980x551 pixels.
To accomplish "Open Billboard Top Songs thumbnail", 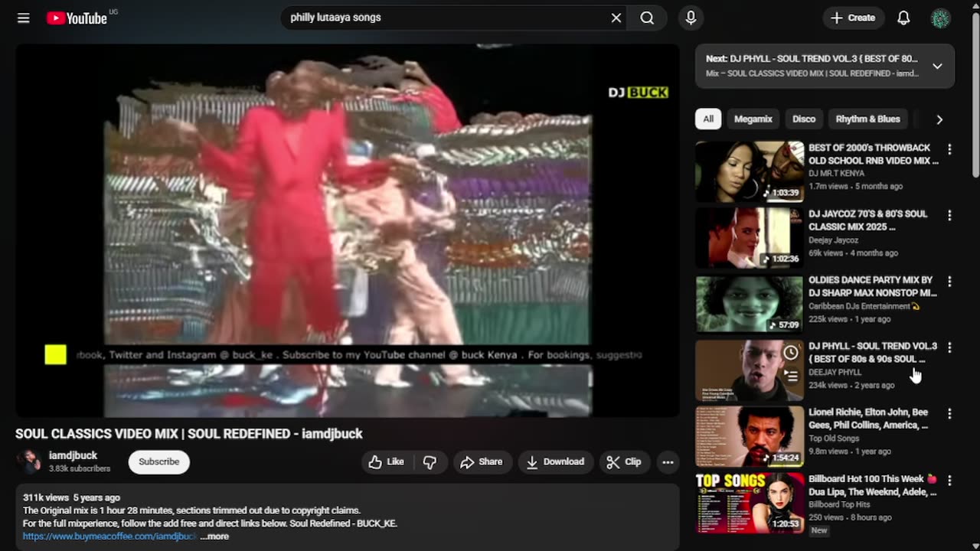I will click(750, 503).
